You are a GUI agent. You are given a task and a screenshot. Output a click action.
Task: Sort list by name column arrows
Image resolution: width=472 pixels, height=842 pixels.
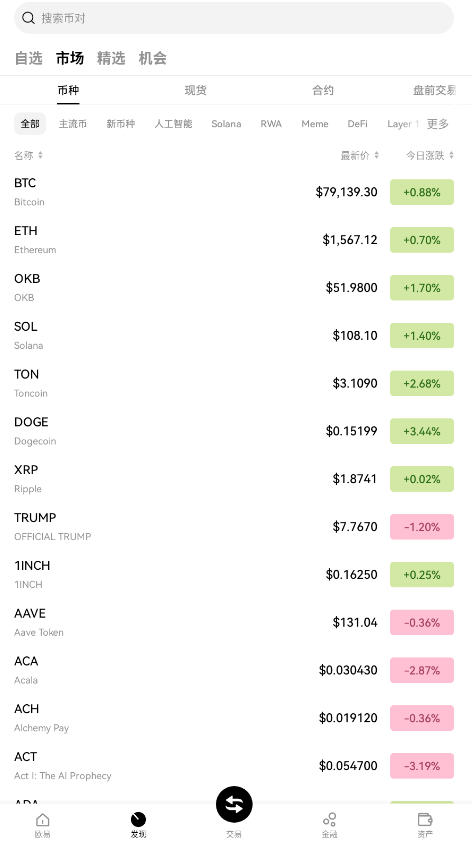(x=40, y=155)
